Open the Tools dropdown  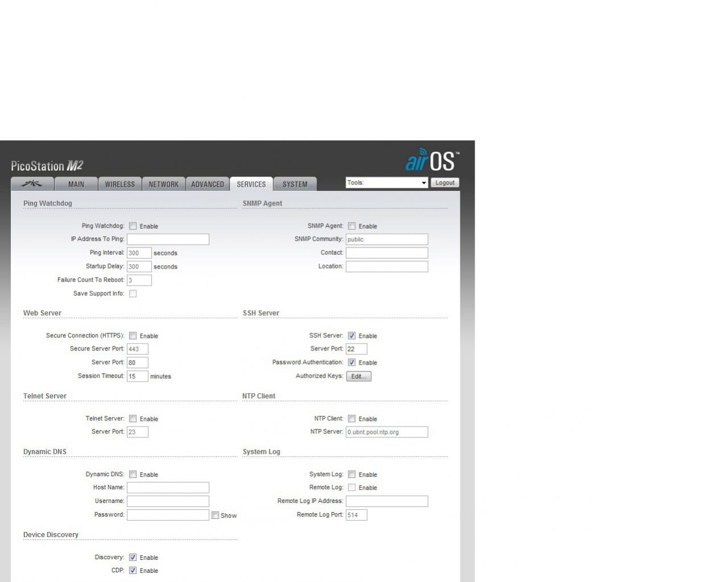point(387,183)
